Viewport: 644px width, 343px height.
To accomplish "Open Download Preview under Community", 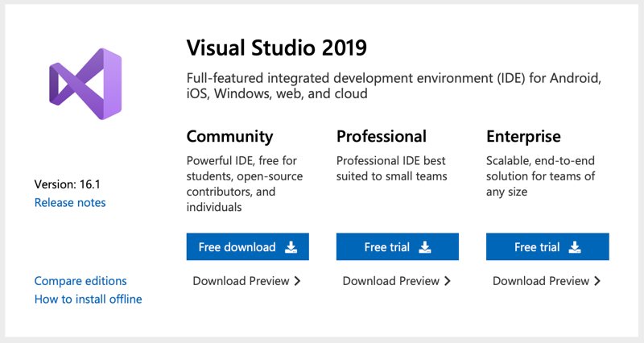I will tap(246, 281).
